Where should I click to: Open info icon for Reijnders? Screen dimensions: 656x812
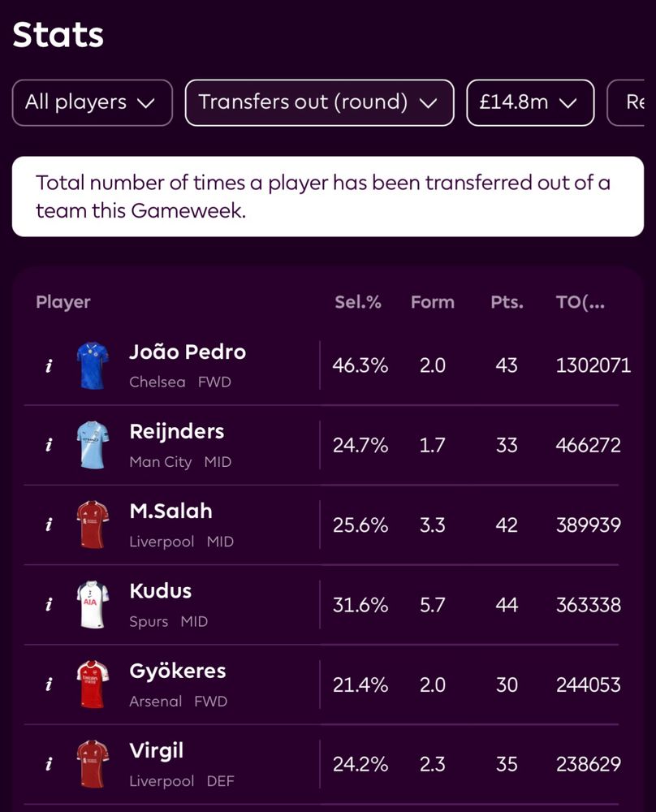click(x=49, y=445)
